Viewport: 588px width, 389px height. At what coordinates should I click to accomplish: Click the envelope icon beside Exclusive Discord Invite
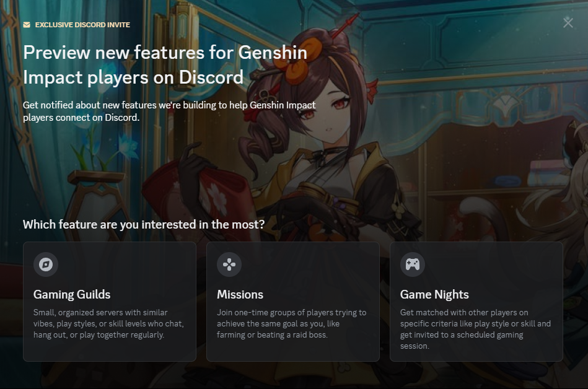coord(27,25)
